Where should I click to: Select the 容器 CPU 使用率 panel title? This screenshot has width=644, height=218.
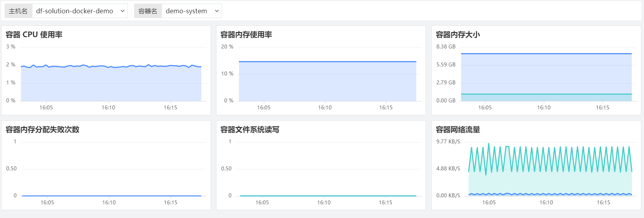[x=34, y=35]
